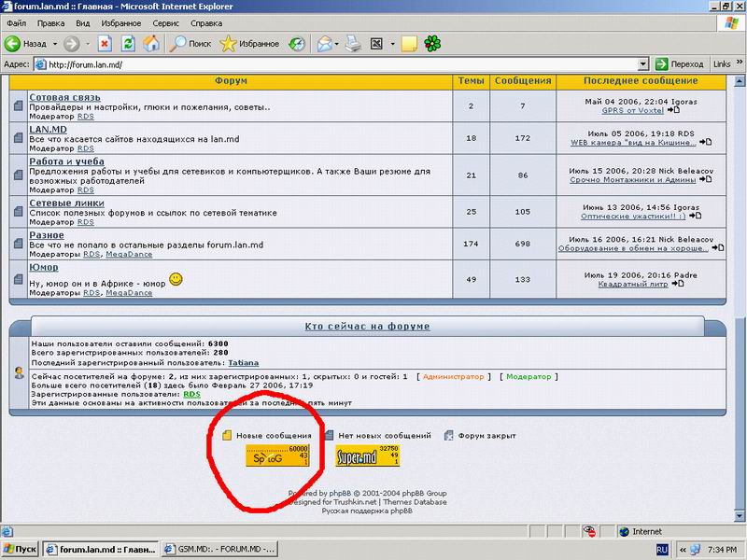Open Search (Поиск) in the toolbar

pyautogui.click(x=190, y=43)
